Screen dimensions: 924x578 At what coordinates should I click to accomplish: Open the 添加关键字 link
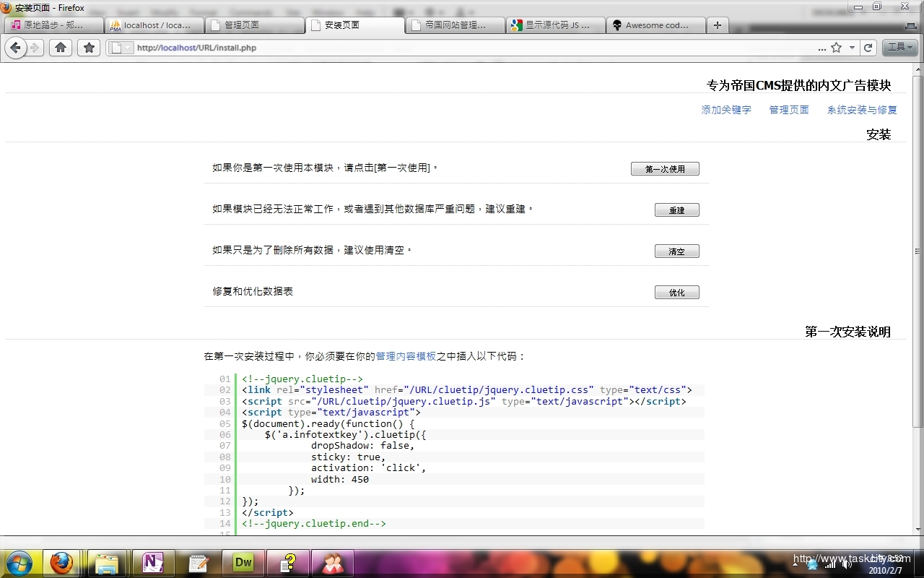pyautogui.click(x=725, y=110)
